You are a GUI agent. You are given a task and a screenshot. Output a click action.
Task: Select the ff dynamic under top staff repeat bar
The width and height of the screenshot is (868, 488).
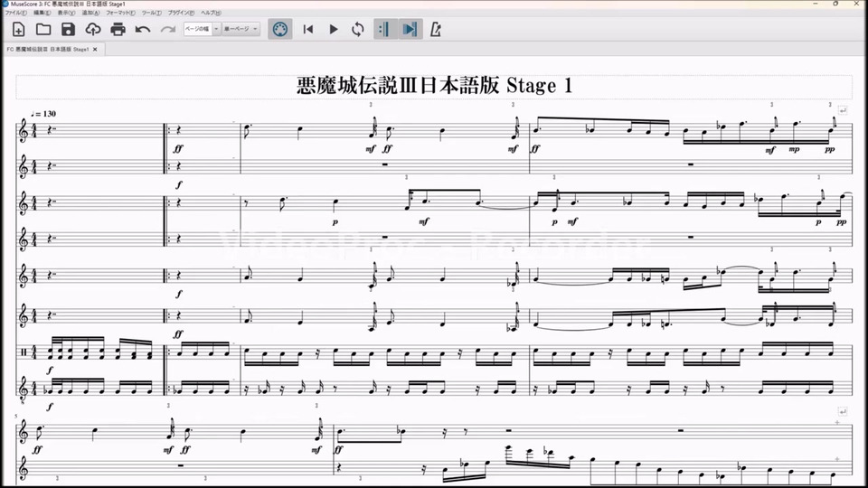pos(178,149)
